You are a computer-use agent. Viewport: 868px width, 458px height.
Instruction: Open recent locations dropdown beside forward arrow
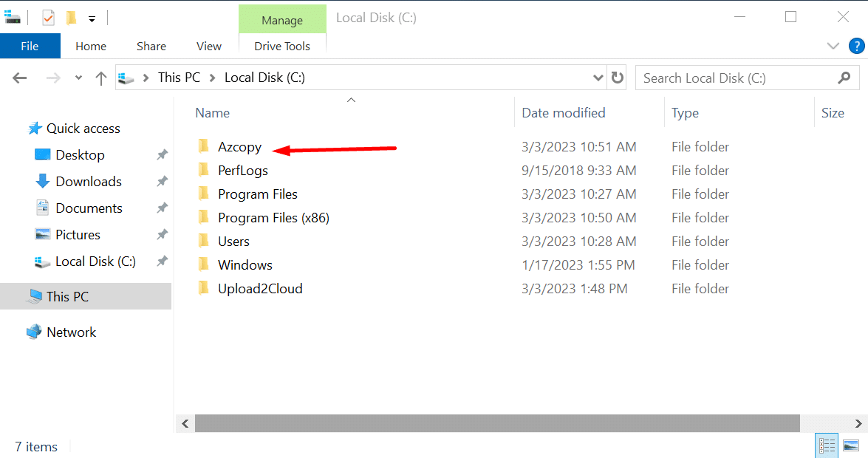78,77
